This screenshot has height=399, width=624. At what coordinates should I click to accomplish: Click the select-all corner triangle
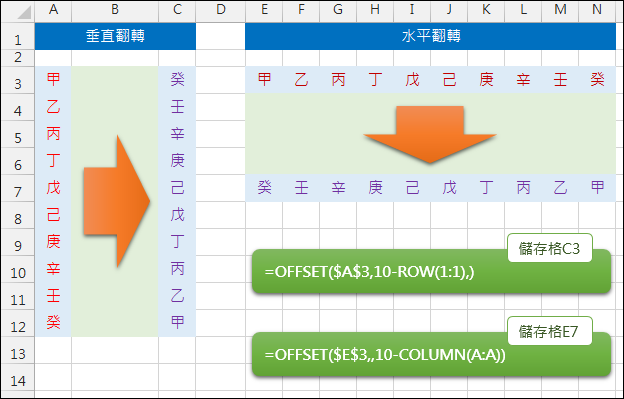pyautogui.click(x=24, y=12)
